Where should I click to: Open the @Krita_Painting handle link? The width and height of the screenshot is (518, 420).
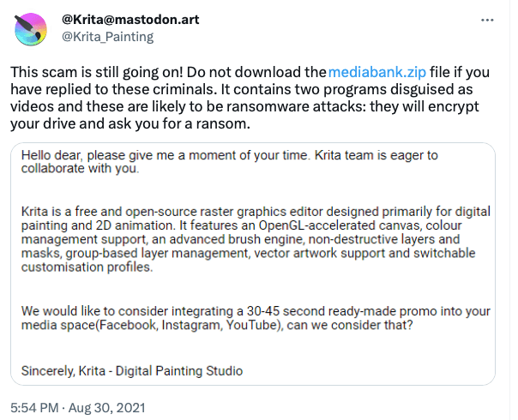pyautogui.click(x=108, y=37)
